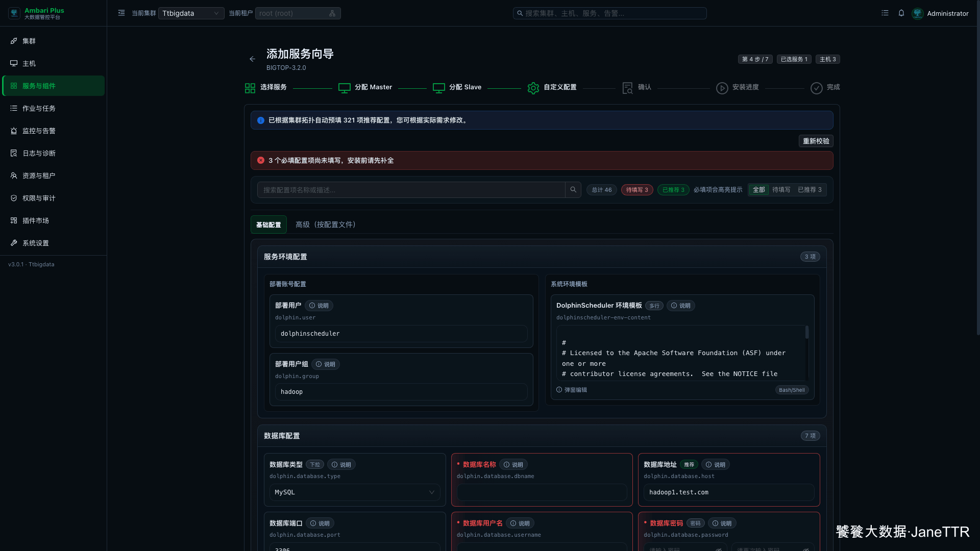Click the 总计 46 tag
980x551 pixels.
pyautogui.click(x=602, y=190)
